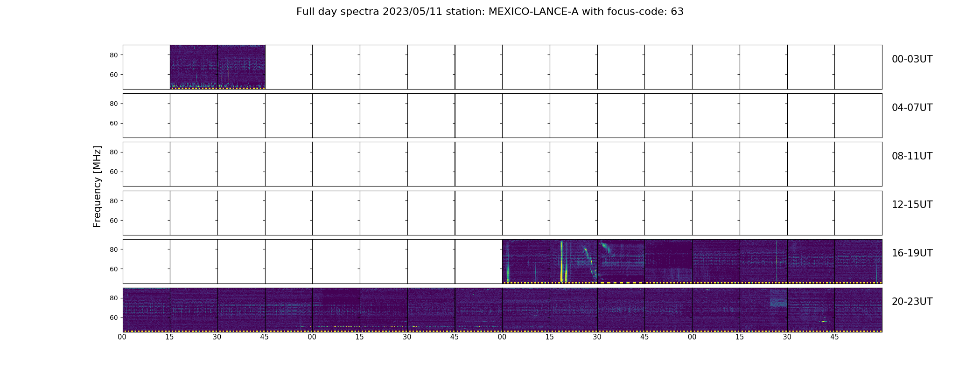Click the empty first panel of 12-15UT row
This screenshot has width=980, height=373.
(x=147, y=213)
